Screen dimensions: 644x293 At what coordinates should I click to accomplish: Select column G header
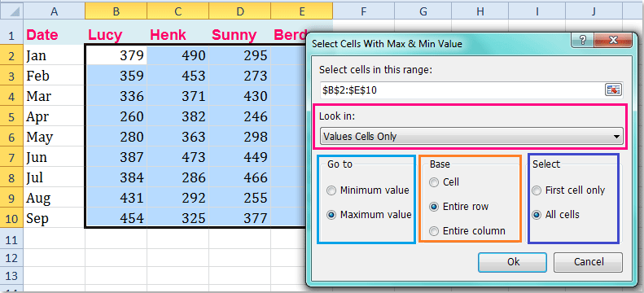pyautogui.click(x=423, y=12)
